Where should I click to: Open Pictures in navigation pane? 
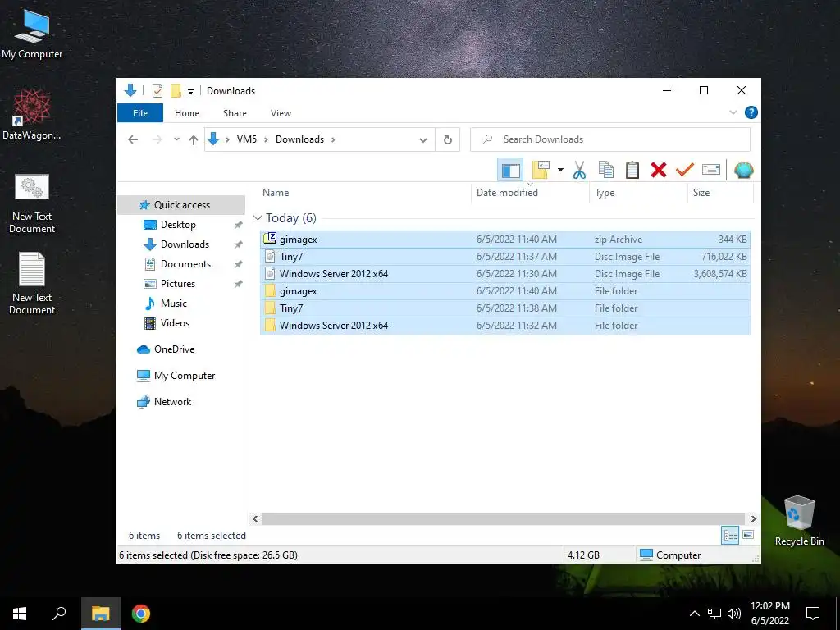pos(177,284)
